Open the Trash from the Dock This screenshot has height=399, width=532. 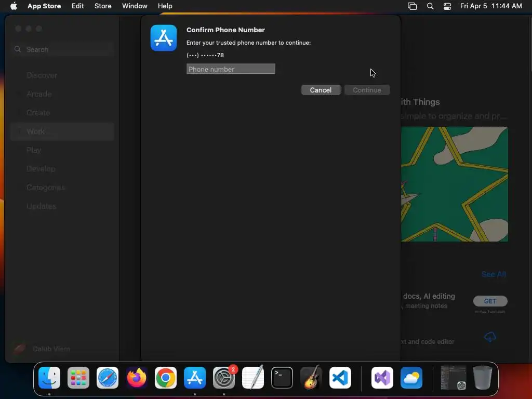(x=483, y=378)
